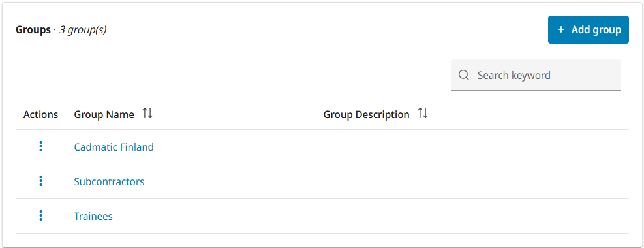Sort by Group Description arrows icon

click(x=423, y=114)
